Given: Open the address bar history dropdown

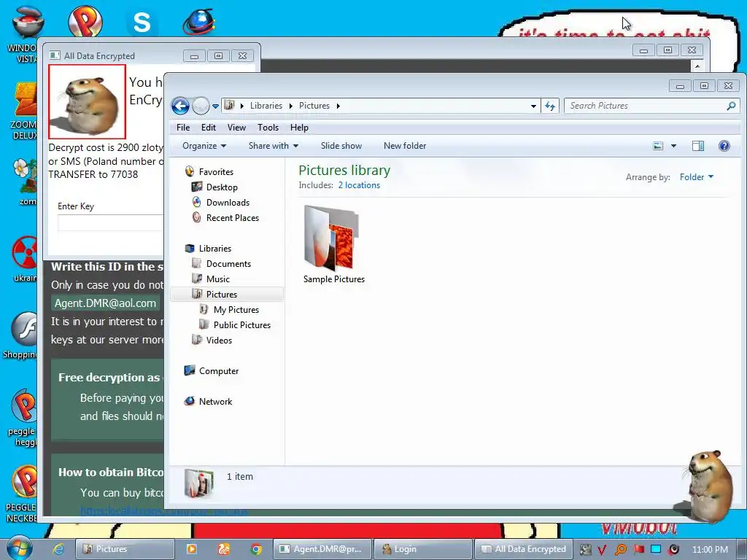Looking at the screenshot, I should (x=533, y=106).
